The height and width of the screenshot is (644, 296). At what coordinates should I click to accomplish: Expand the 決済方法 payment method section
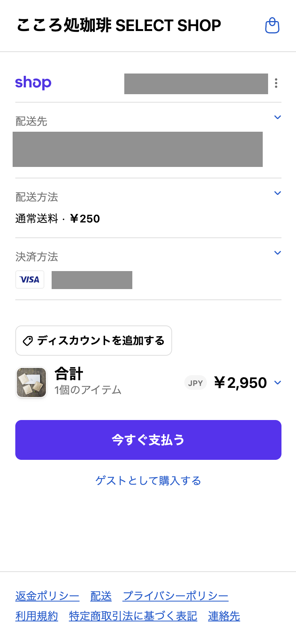[x=278, y=253]
